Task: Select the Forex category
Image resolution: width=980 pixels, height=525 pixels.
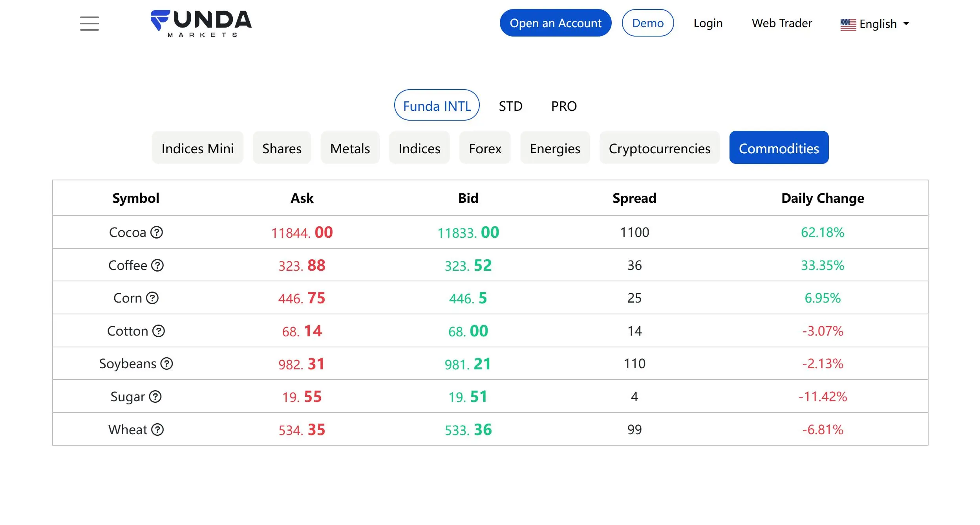Action: pyautogui.click(x=485, y=148)
